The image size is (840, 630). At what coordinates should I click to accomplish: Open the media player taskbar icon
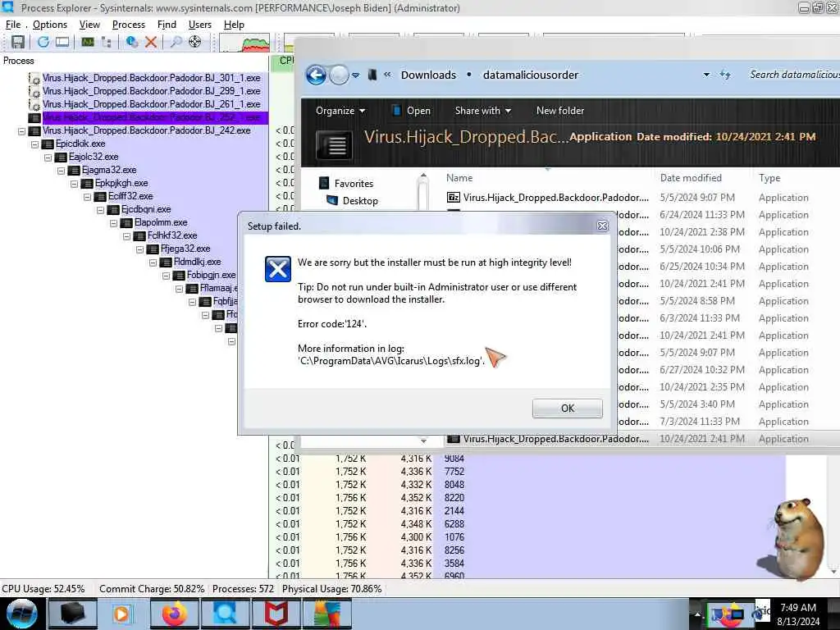(x=121, y=614)
